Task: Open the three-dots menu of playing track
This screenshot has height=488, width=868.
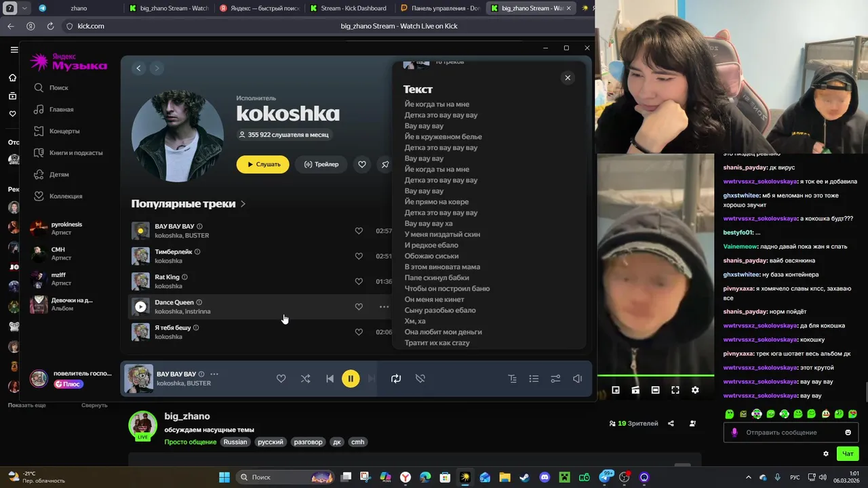Action: pos(214,374)
